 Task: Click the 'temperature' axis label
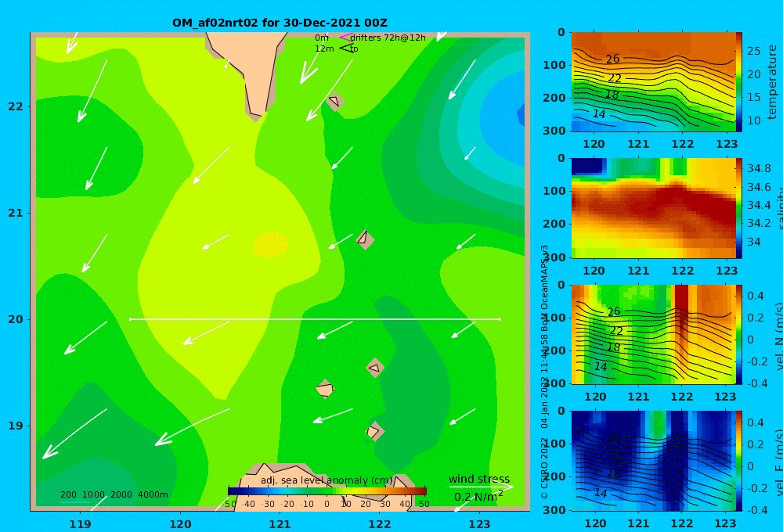click(x=772, y=82)
